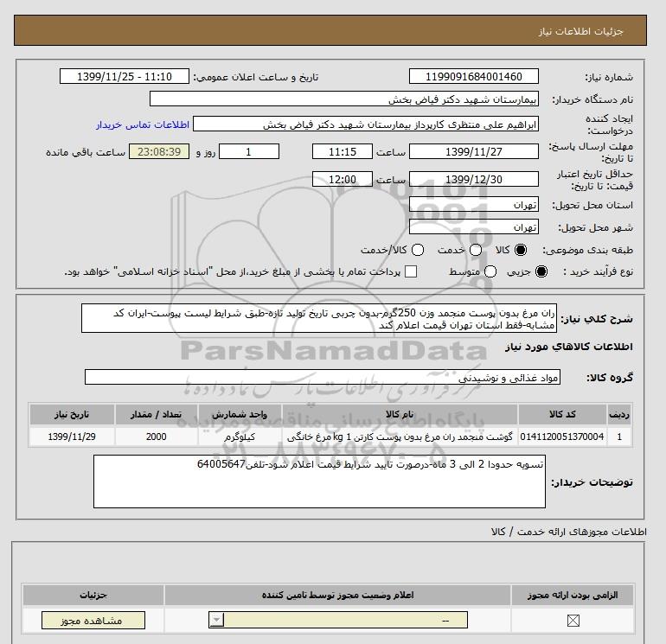The image size is (666, 644).
Task: Click the remaining time countdown 23:08:39
Action: click(x=159, y=152)
